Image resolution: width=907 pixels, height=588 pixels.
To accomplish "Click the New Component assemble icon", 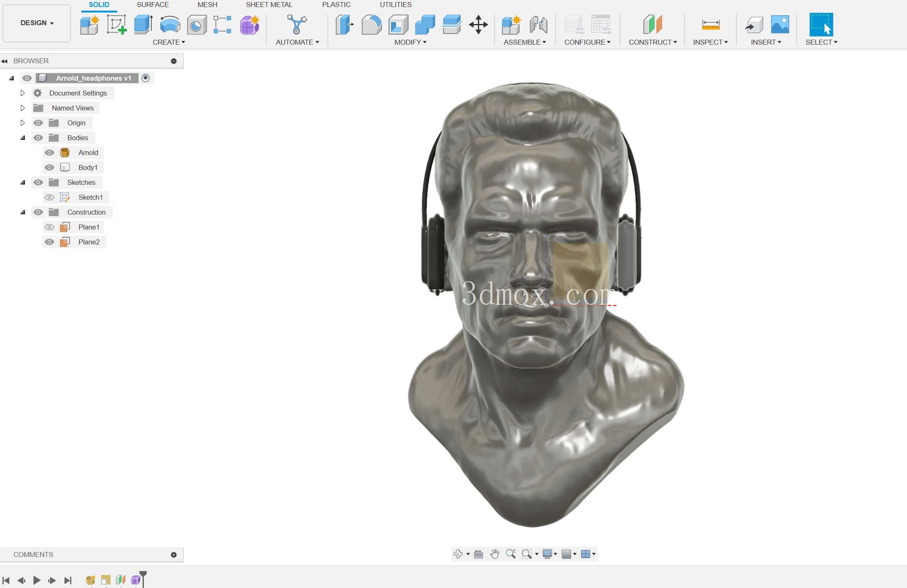I will click(511, 25).
